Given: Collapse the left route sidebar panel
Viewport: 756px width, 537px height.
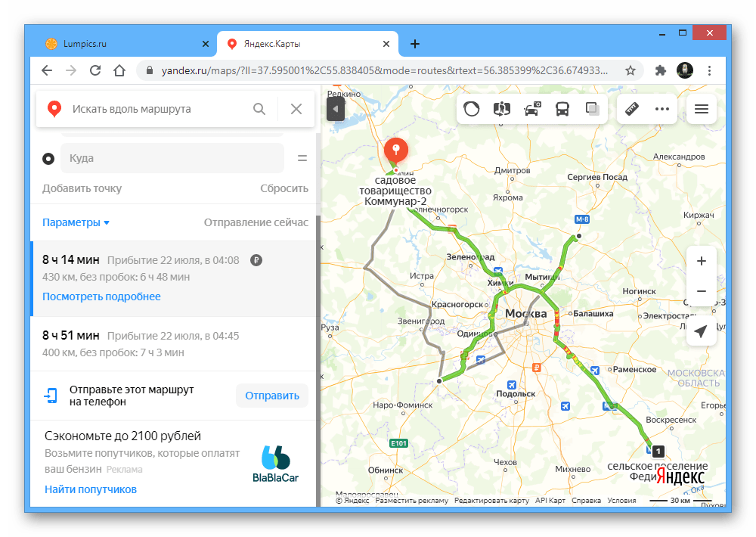Looking at the screenshot, I should (336, 109).
